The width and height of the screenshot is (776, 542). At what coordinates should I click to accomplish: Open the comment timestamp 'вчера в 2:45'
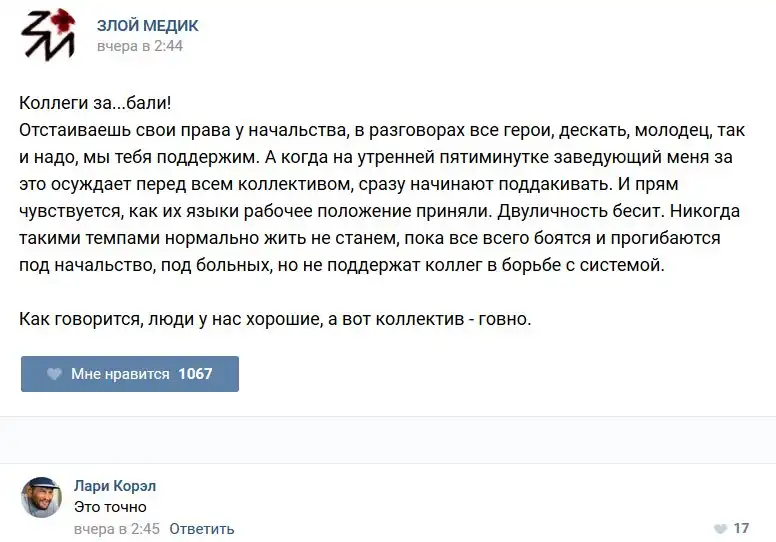tap(117, 529)
